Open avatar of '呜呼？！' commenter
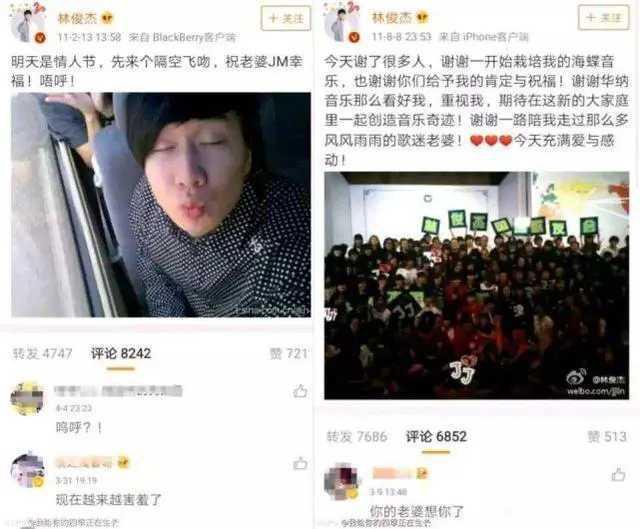 (27, 399)
